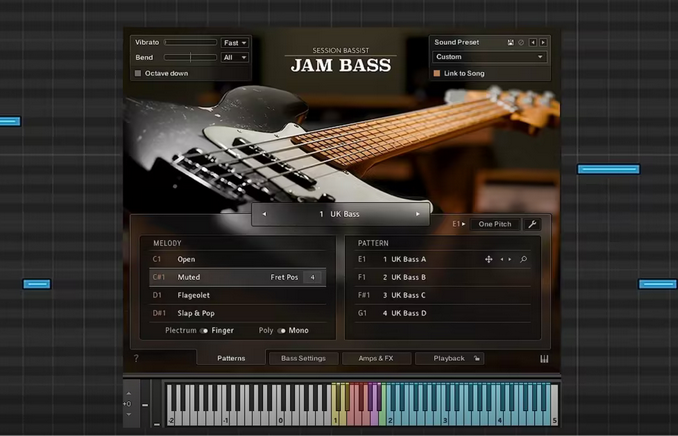Select the C#1 Muted melody articulation

click(x=237, y=277)
